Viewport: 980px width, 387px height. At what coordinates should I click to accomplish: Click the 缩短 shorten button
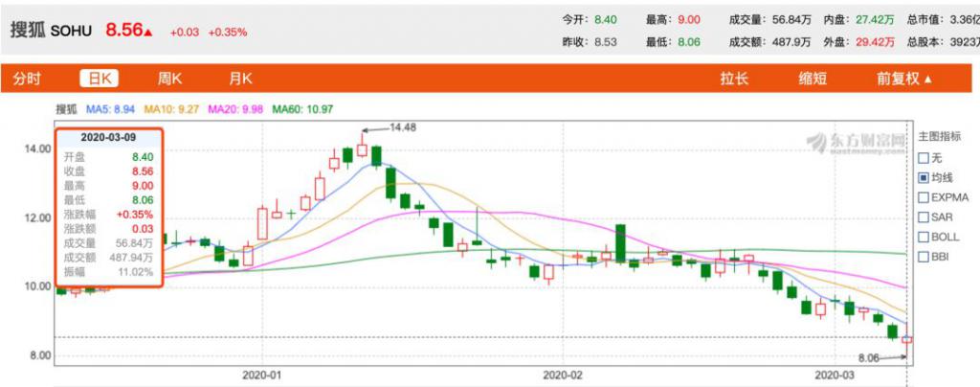click(813, 79)
